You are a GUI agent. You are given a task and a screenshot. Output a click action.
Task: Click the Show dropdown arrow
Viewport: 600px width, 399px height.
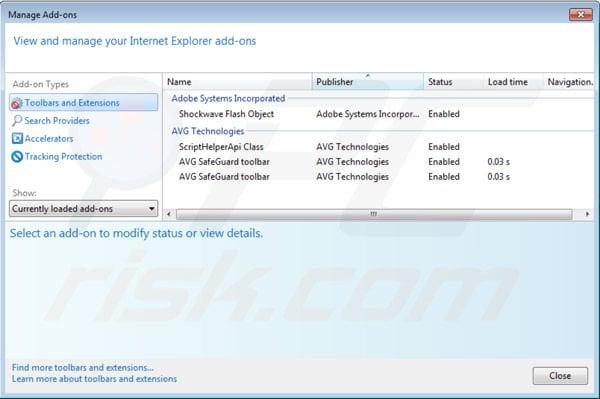click(x=152, y=209)
